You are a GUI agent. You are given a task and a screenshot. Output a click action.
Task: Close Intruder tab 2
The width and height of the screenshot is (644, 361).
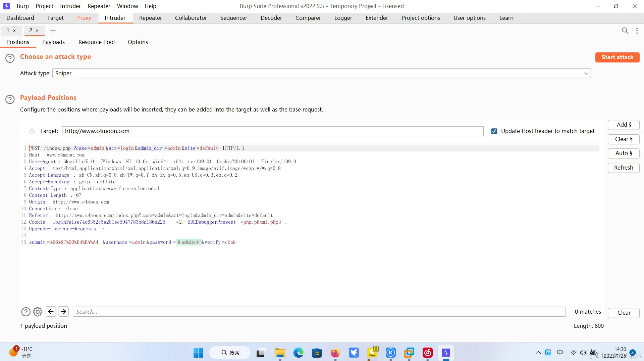[37, 31]
